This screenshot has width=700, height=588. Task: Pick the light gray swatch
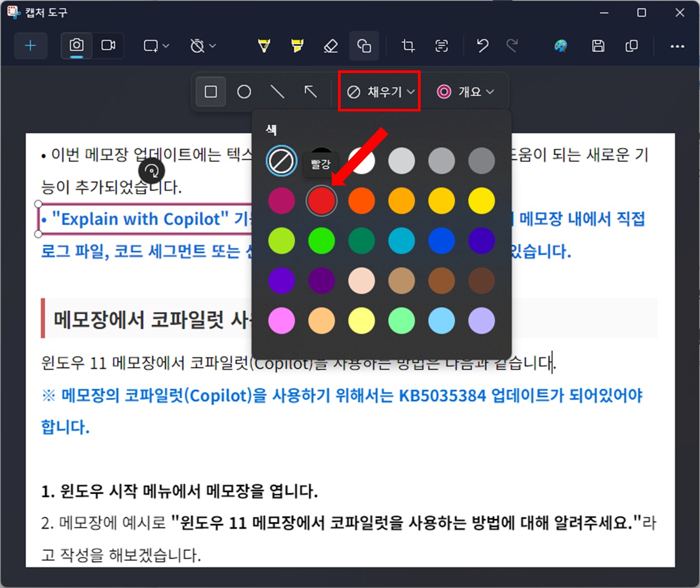(401, 160)
